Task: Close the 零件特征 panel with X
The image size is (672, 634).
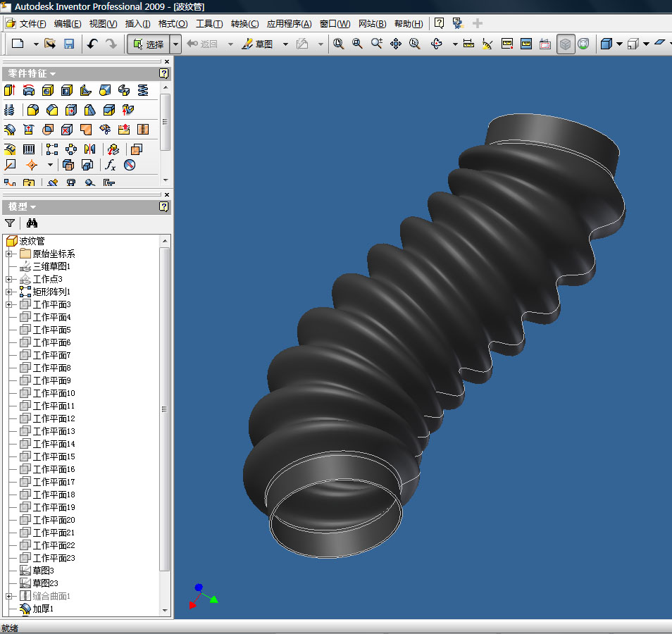Action: point(167,62)
